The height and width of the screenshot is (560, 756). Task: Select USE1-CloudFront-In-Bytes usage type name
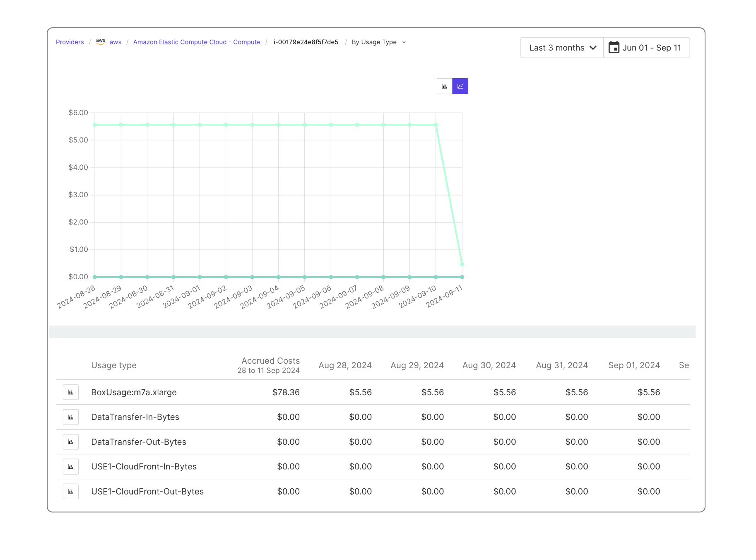point(144,467)
